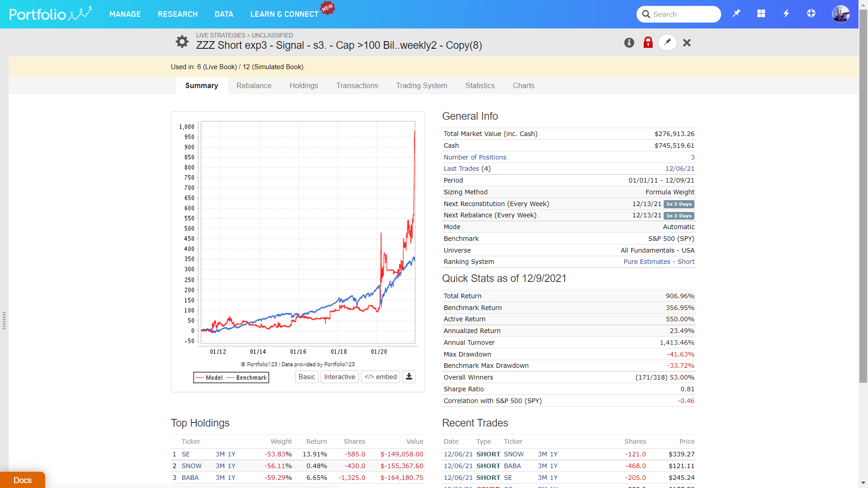Pin this strategy using the round pin button
This screenshot has width=868, height=488.
tap(667, 42)
